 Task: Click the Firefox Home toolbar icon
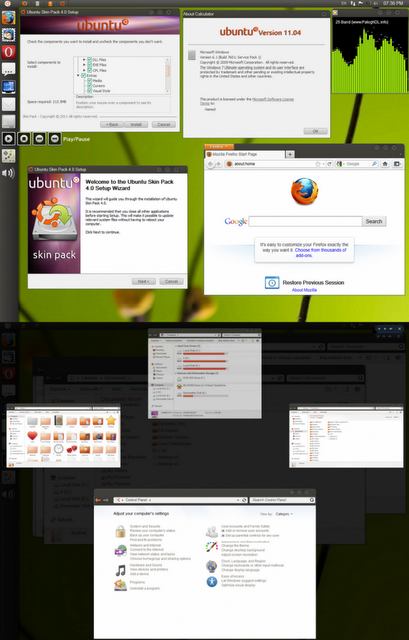pyautogui.click(x=385, y=164)
